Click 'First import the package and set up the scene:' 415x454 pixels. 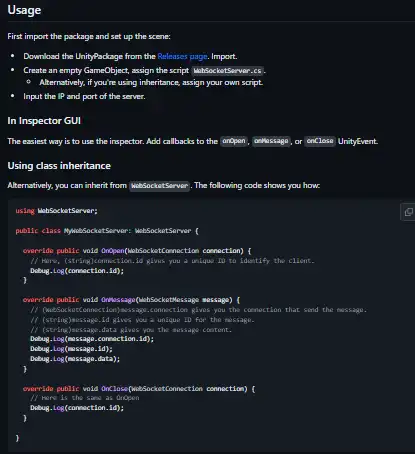coord(89,36)
